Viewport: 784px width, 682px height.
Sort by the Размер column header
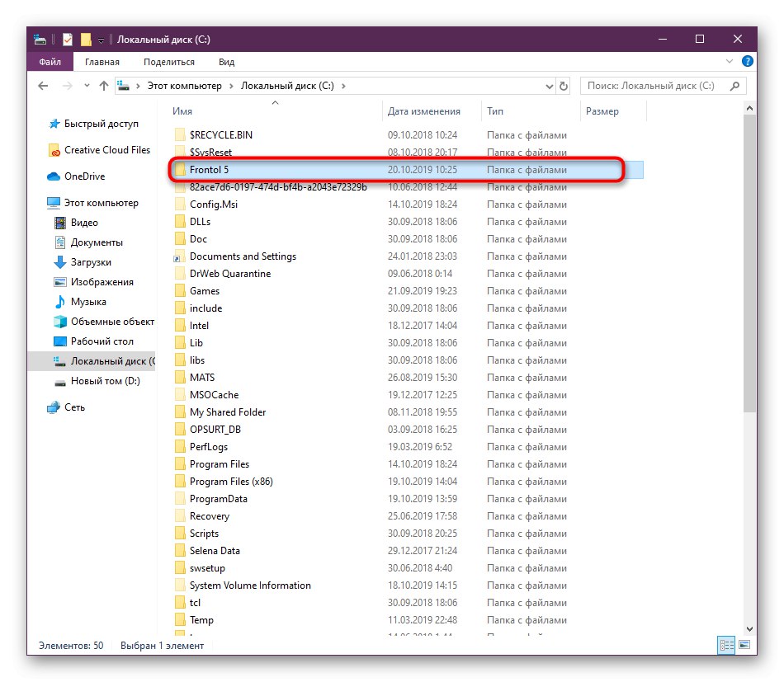pos(602,111)
